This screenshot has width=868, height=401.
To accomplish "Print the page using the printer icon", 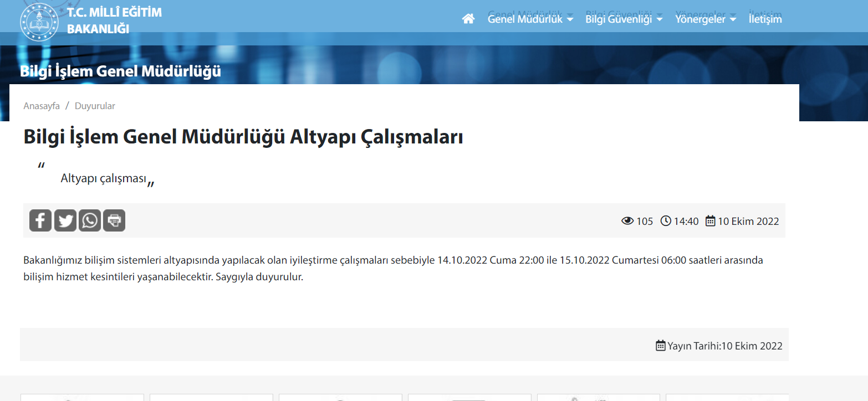I will 114,220.
